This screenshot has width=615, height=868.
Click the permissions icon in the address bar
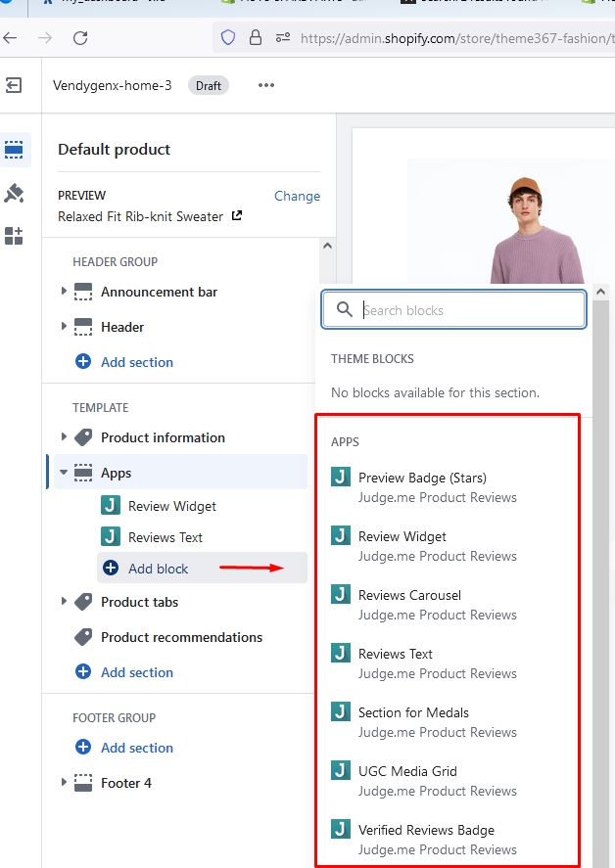point(283,37)
